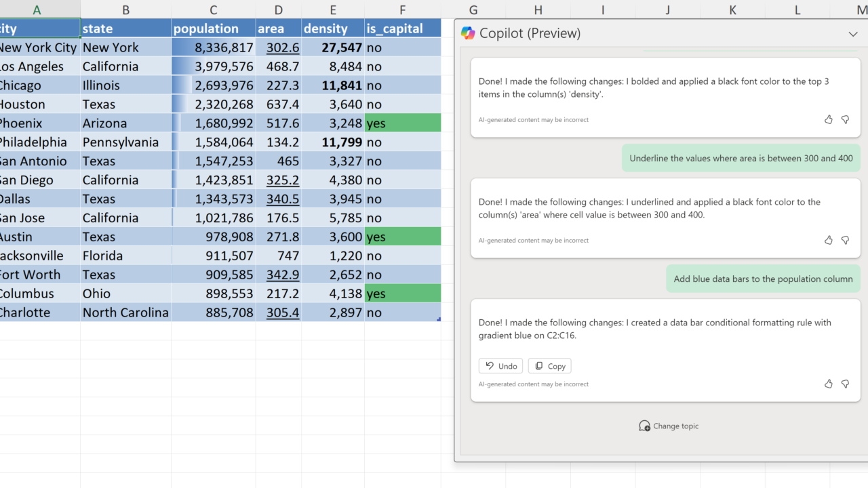Select the green 'yes' cell for Phoenix
The width and height of the screenshot is (868, 488).
tap(403, 123)
